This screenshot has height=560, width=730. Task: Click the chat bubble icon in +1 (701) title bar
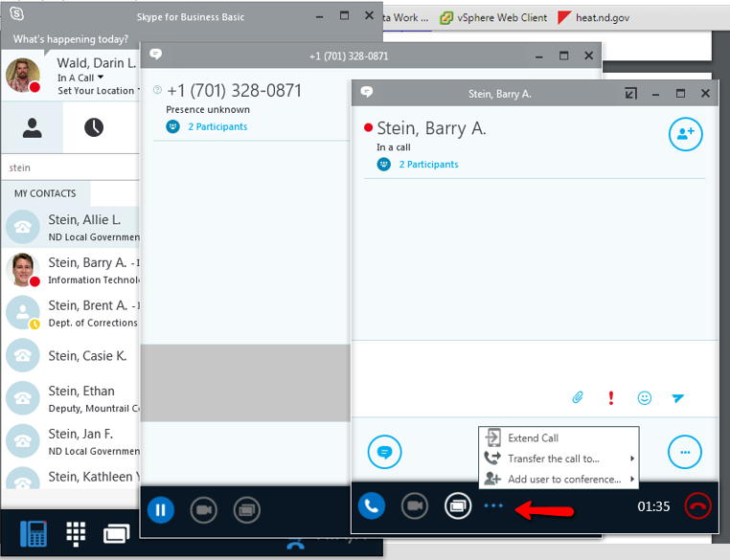click(x=155, y=55)
